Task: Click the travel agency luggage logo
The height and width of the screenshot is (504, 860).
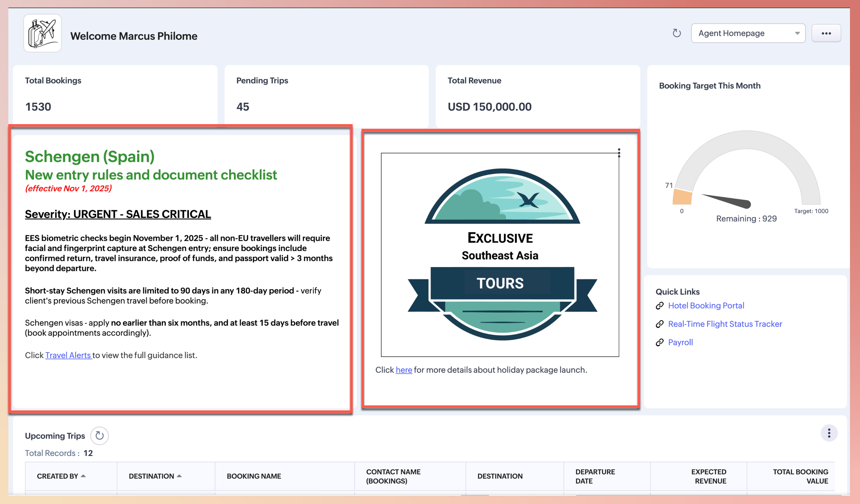Action: coord(42,33)
